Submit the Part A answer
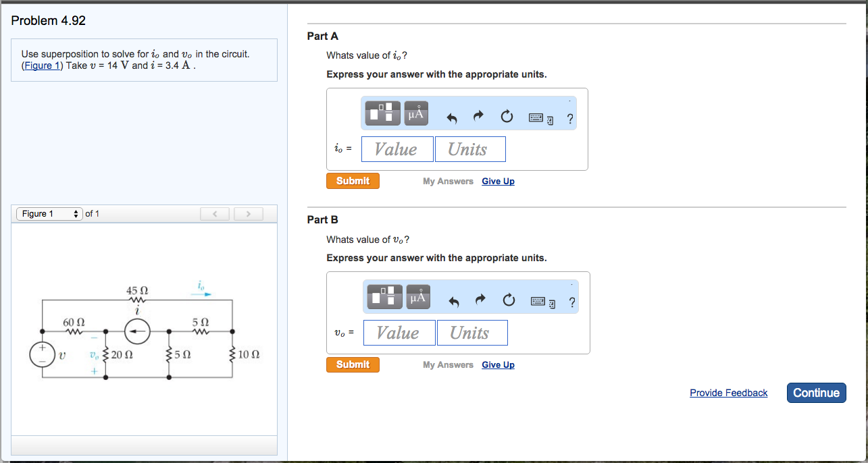 tap(352, 180)
